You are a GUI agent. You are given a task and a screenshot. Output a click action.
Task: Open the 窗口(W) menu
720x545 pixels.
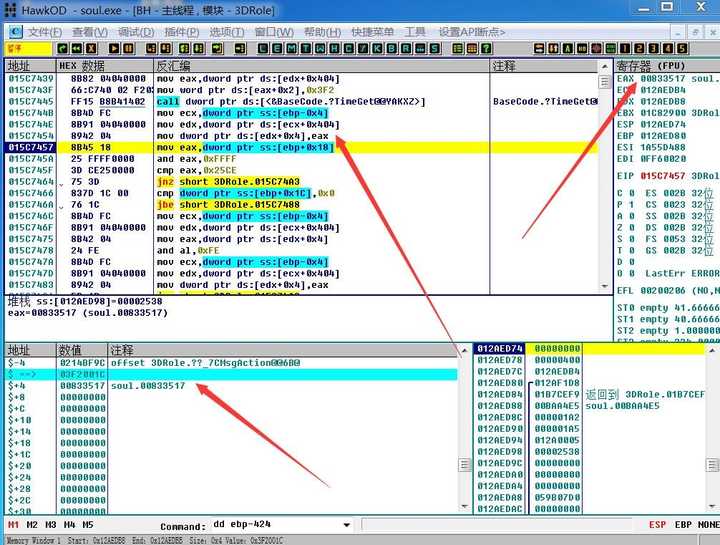pyautogui.click(x=274, y=32)
